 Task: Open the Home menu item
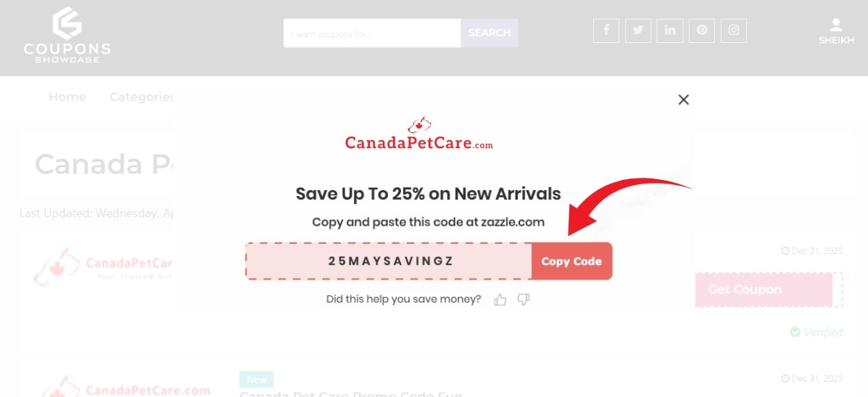click(x=67, y=97)
